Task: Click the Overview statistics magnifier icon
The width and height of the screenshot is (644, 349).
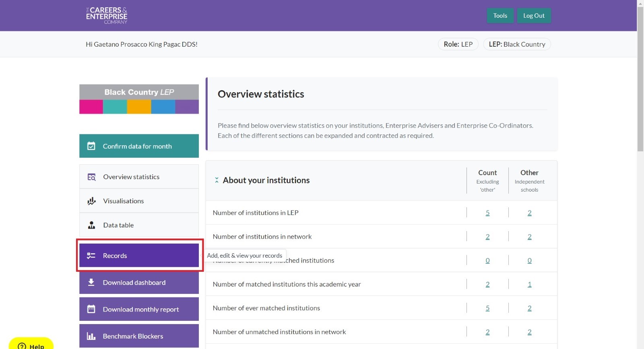Action: click(x=92, y=177)
